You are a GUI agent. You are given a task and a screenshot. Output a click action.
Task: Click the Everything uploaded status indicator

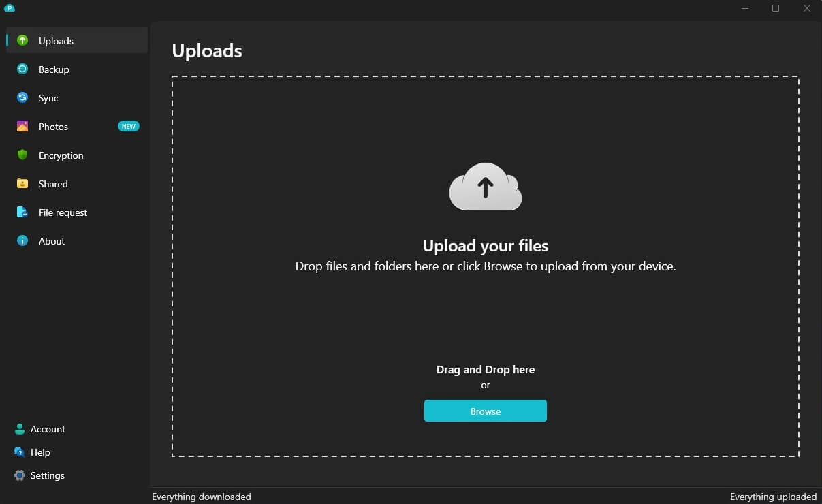(773, 497)
